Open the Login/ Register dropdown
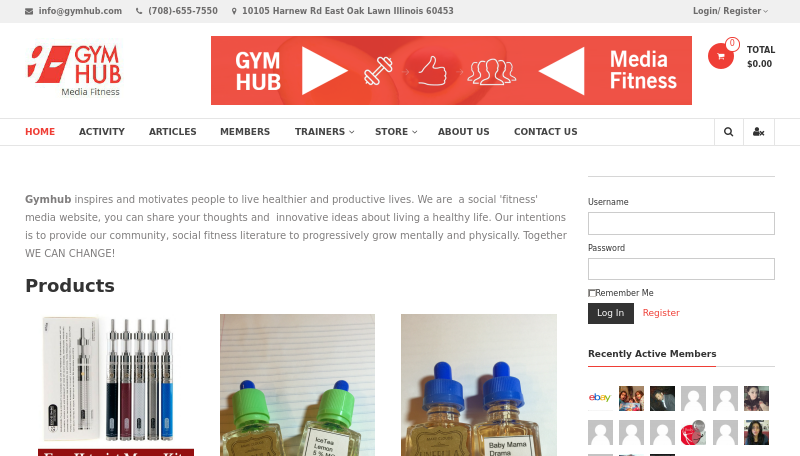Screen dimensions: 800x456 (x=730, y=11)
